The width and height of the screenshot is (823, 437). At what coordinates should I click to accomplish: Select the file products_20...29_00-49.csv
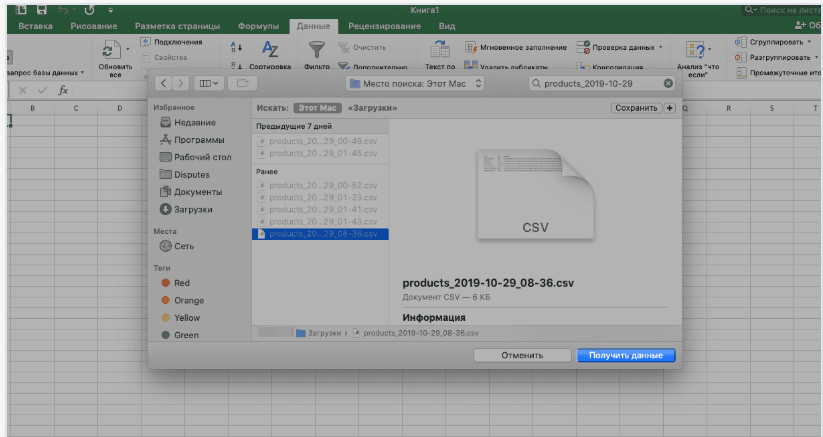[320, 141]
